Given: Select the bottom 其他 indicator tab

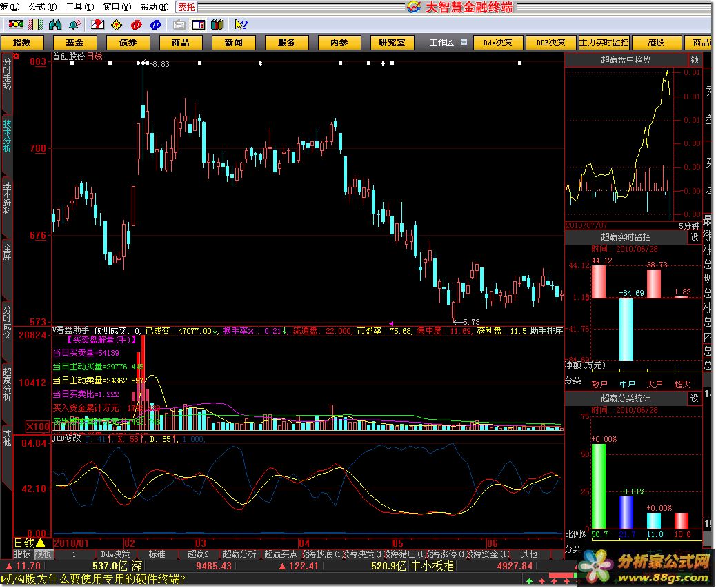Looking at the screenshot, I should pyautogui.click(x=529, y=554).
